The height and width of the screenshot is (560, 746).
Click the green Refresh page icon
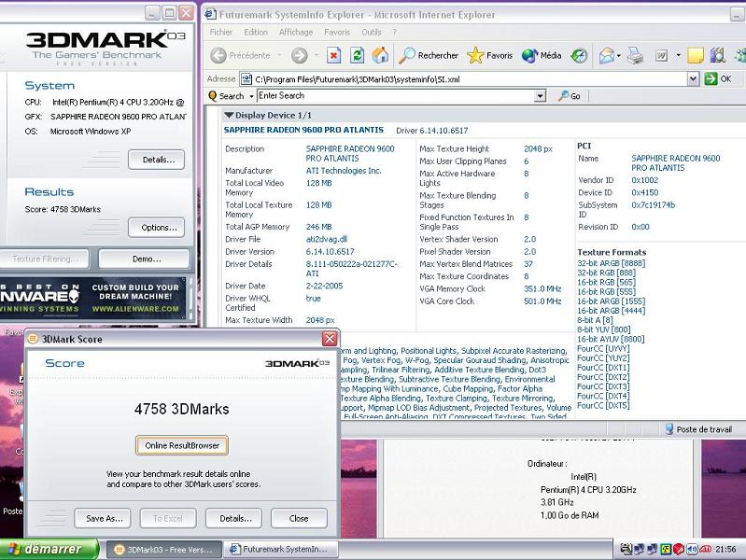(357, 56)
